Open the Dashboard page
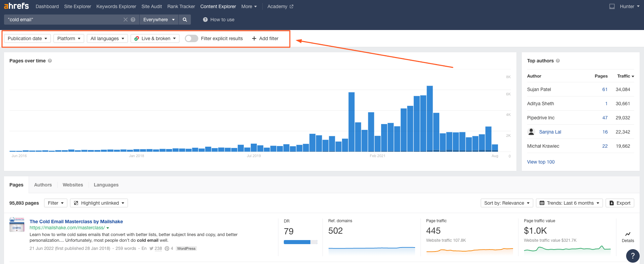The height and width of the screenshot is (264, 644). 47,6
